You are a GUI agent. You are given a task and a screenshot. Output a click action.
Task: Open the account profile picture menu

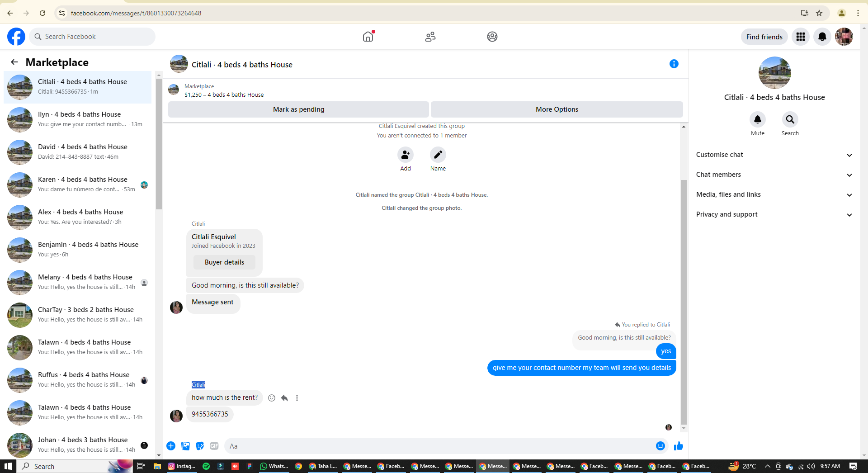click(844, 37)
